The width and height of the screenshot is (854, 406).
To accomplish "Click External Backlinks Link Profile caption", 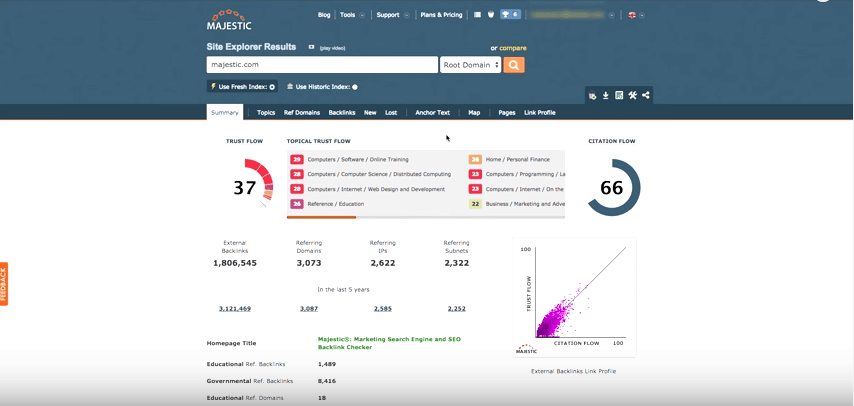I will coord(574,371).
